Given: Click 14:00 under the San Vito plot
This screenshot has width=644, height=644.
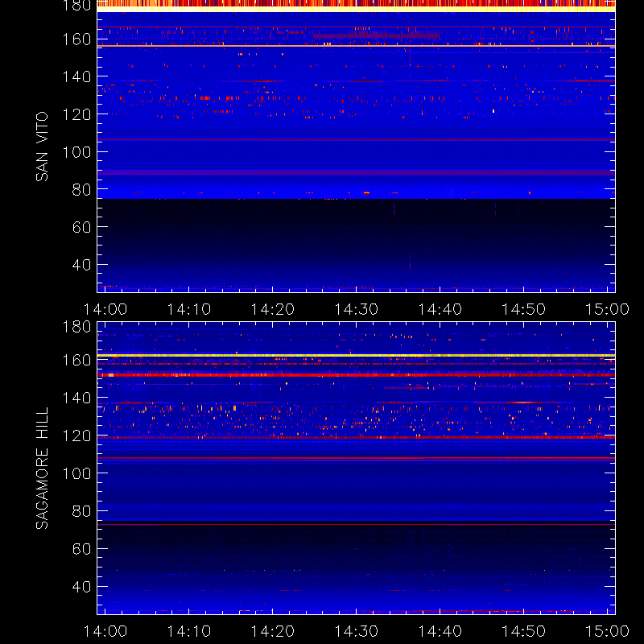Looking at the screenshot, I should coord(105,309).
